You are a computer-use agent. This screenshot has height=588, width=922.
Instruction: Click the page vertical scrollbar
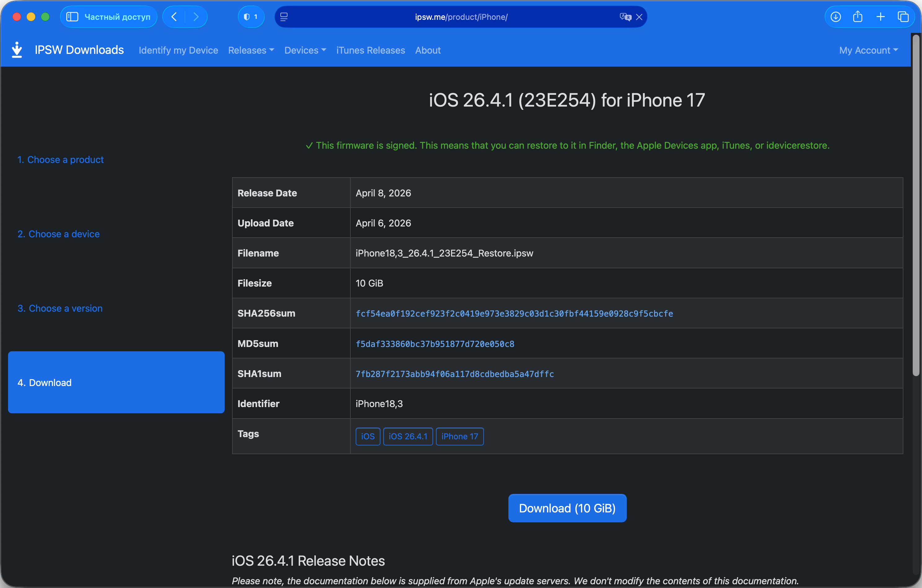[x=915, y=207]
